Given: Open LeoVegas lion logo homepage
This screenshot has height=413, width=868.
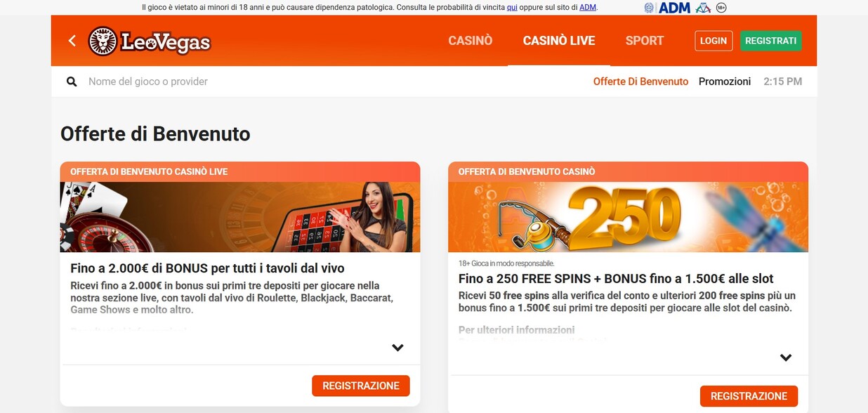Looking at the screenshot, I should pos(149,41).
